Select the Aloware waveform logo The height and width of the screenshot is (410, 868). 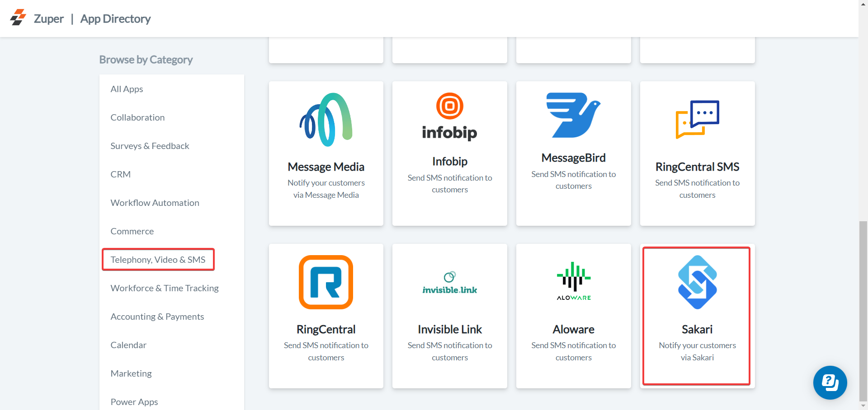click(x=574, y=281)
